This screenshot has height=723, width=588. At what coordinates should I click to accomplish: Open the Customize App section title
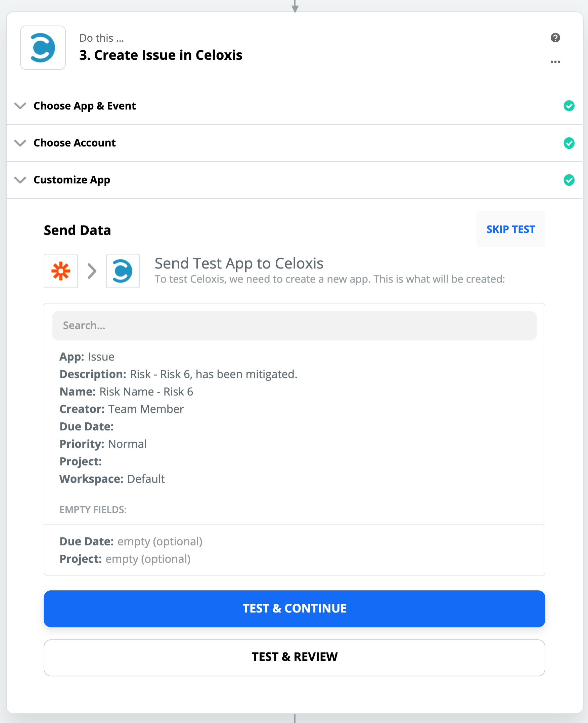point(72,180)
